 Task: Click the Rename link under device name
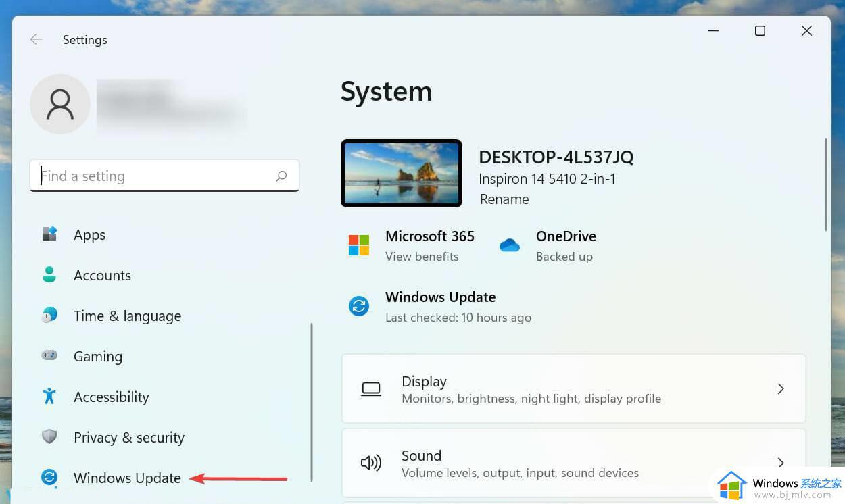point(504,199)
